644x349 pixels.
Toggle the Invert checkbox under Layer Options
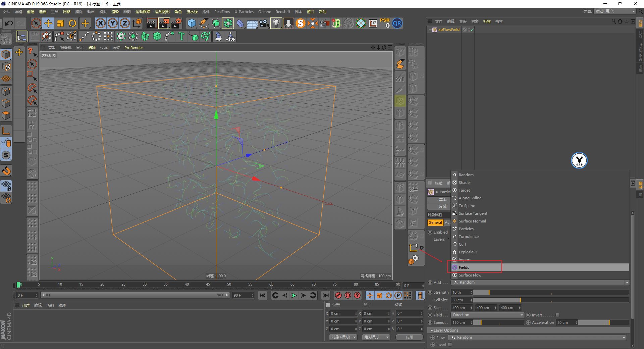[x=450, y=345]
